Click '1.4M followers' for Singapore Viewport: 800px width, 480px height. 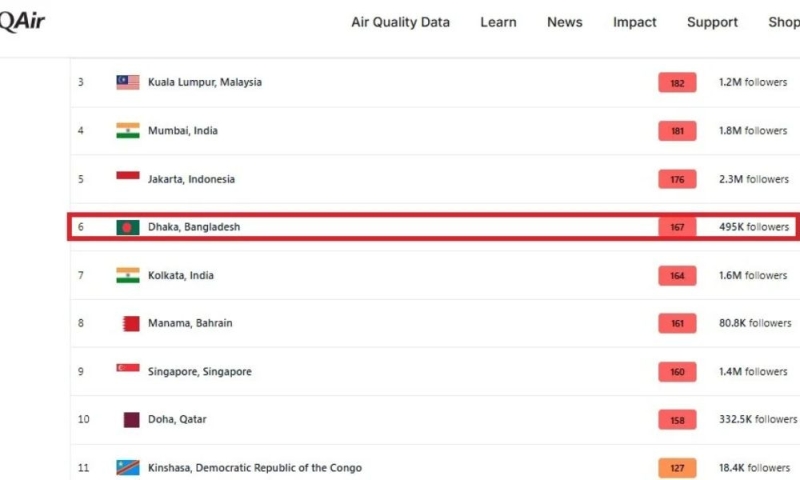point(753,372)
